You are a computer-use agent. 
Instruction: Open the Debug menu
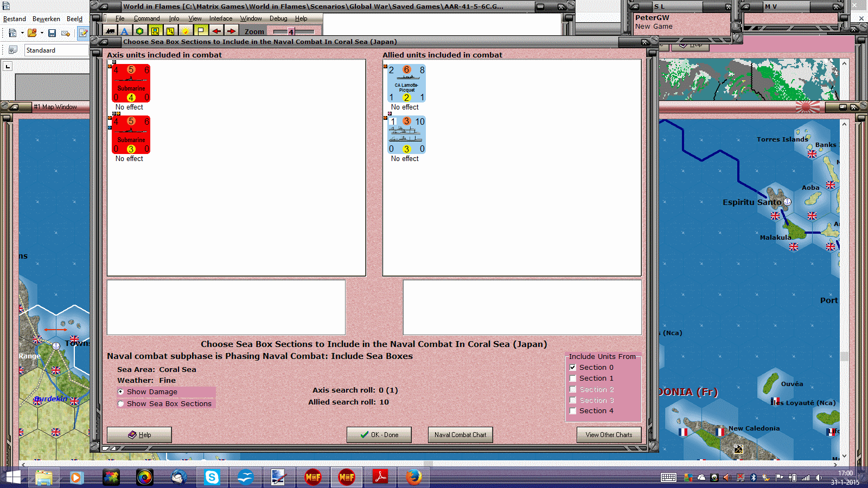coord(278,18)
